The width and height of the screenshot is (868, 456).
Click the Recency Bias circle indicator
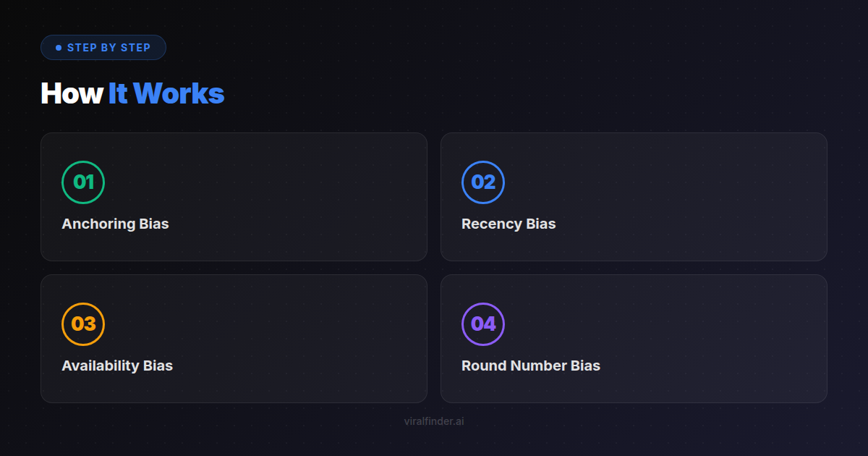click(482, 182)
